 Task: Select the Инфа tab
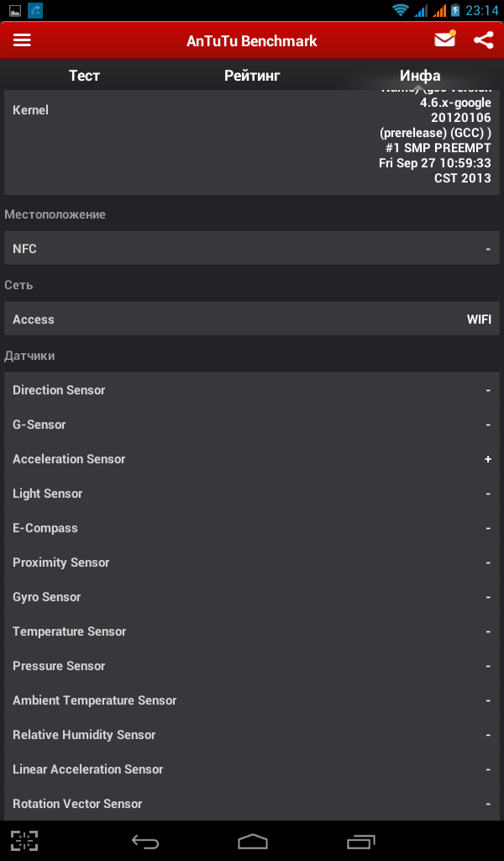click(420, 76)
